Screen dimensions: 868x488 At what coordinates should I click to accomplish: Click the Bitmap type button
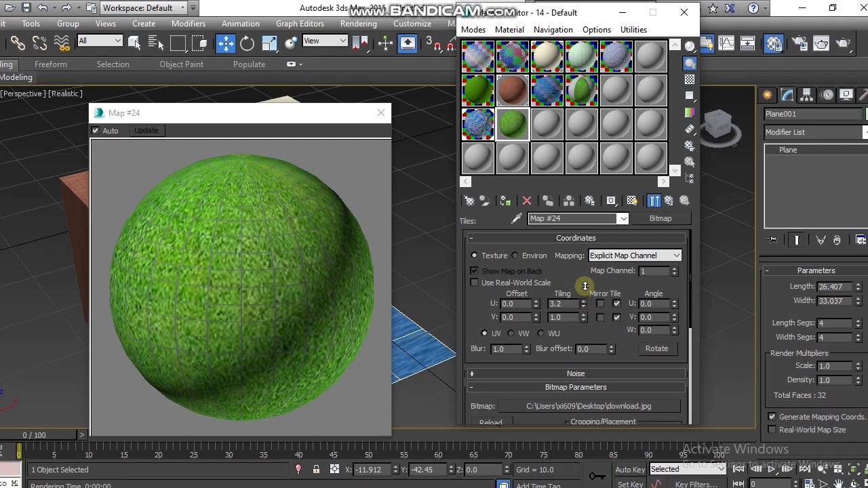click(x=660, y=218)
